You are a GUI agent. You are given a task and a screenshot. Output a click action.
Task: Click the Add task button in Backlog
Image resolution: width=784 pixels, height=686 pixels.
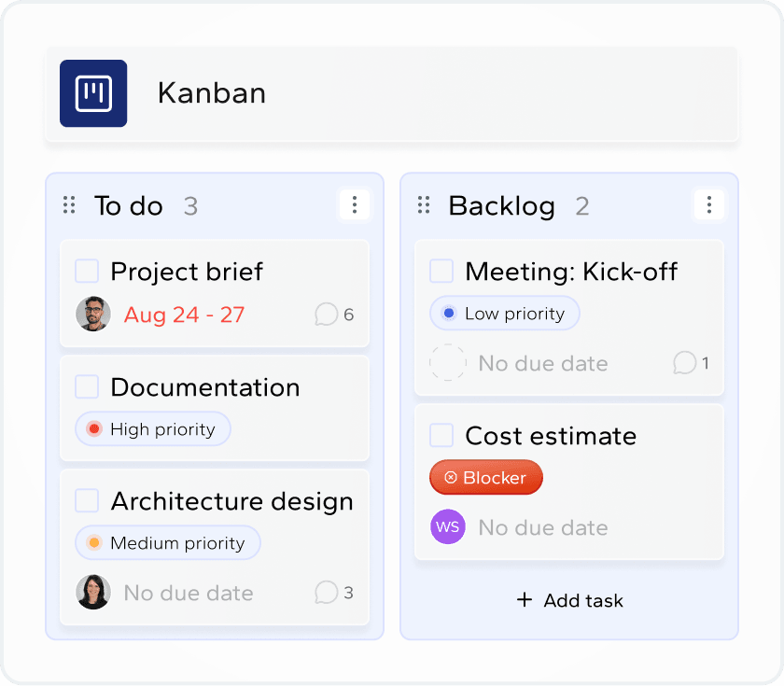point(569,600)
